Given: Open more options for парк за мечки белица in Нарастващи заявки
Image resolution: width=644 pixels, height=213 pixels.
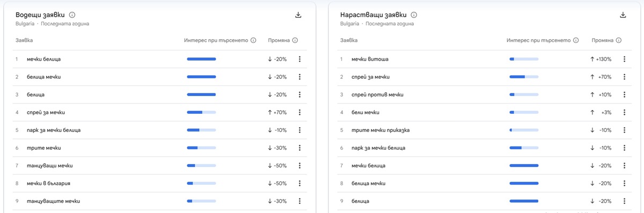Looking at the screenshot, I should pyautogui.click(x=624, y=148).
